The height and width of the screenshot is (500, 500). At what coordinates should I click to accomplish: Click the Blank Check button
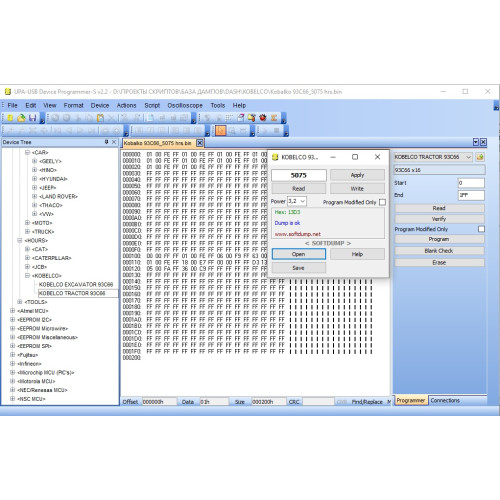click(439, 251)
